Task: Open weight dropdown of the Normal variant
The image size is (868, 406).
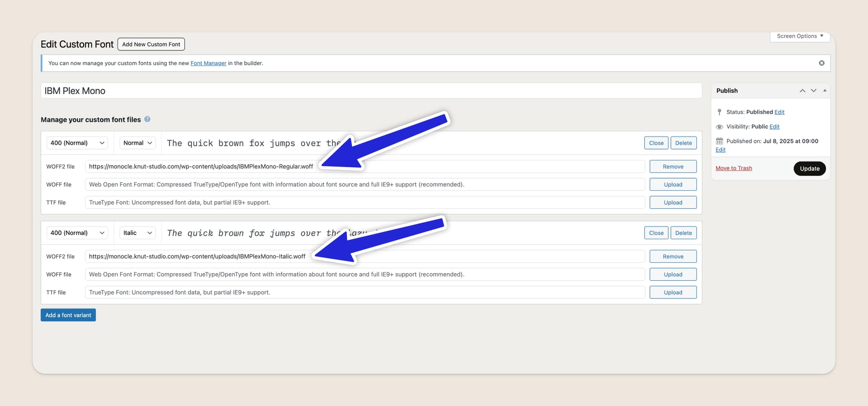Action: pyautogui.click(x=77, y=143)
